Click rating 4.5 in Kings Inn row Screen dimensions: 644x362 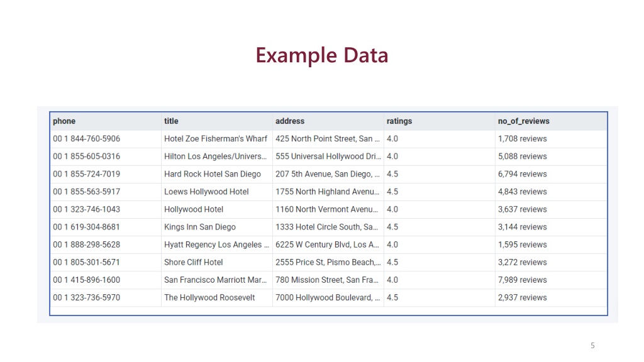point(392,227)
